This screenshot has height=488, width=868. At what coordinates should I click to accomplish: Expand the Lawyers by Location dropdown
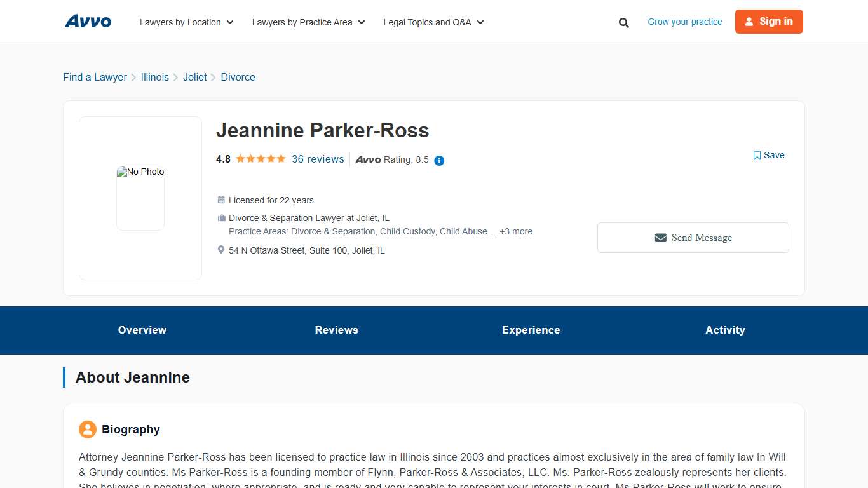click(x=186, y=22)
